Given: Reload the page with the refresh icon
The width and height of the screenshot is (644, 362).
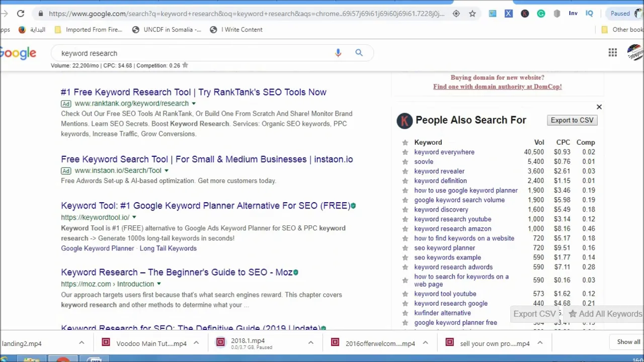Looking at the screenshot, I should 21,14.
